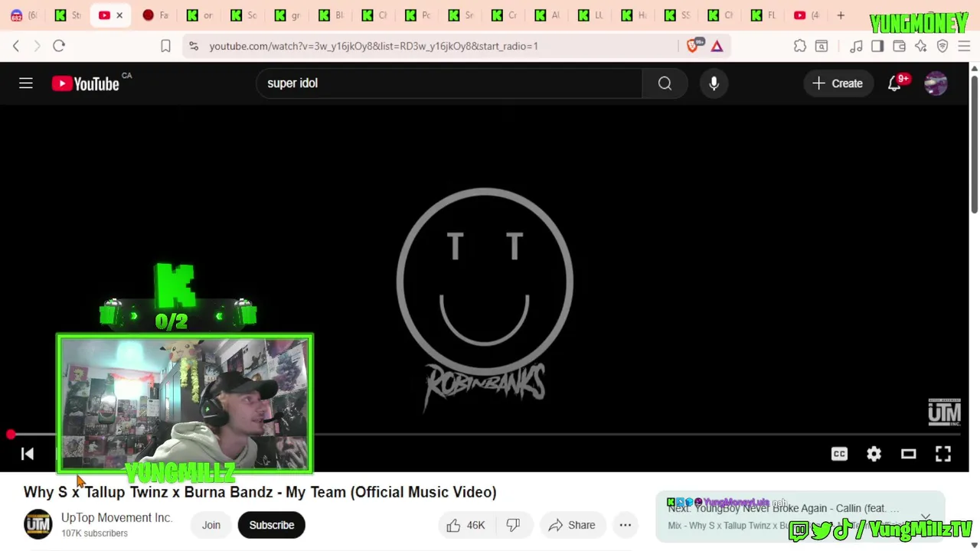Viewport: 980px width, 551px height.
Task: Share the video
Action: 571,525
